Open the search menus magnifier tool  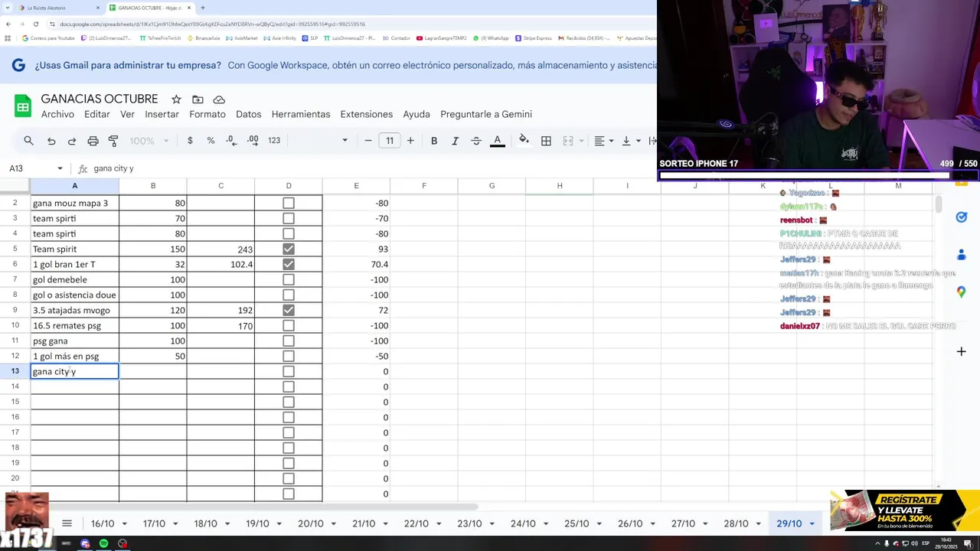[x=28, y=141]
